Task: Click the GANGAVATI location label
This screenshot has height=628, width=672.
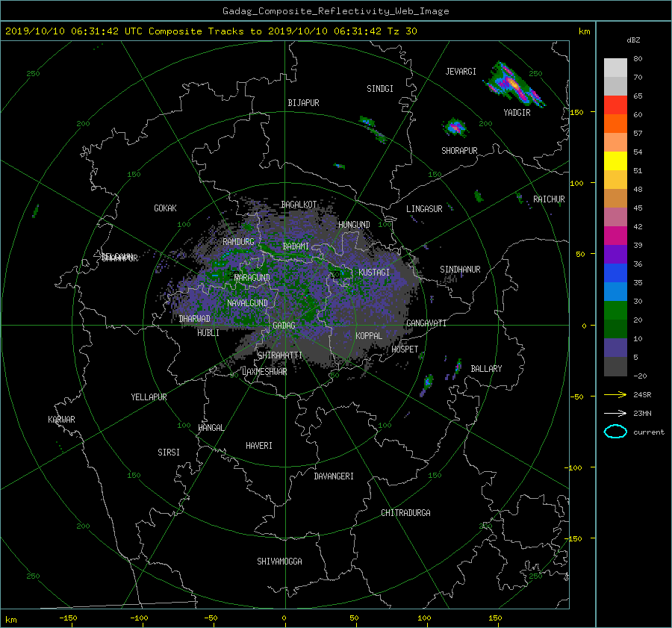Action: (x=426, y=323)
